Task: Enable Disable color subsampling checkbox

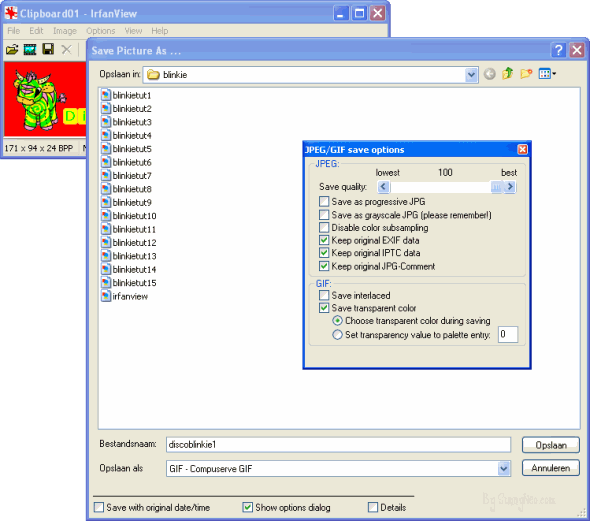Action: click(324, 228)
